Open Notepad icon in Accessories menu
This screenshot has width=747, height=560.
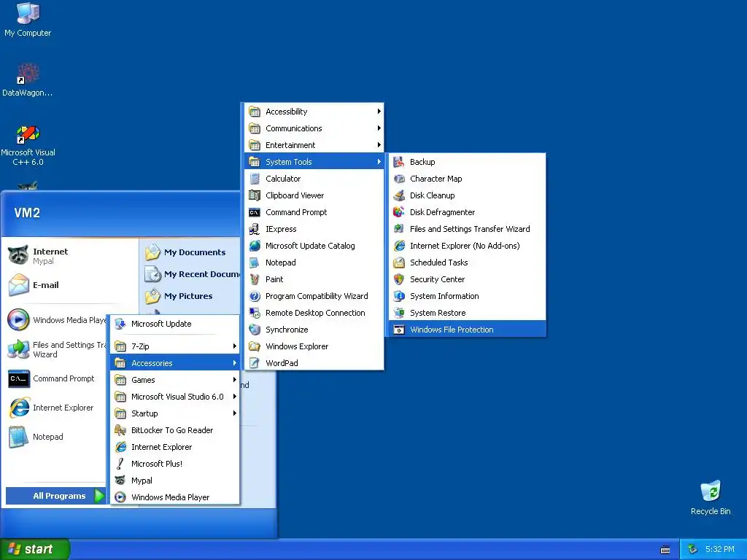coord(255,262)
